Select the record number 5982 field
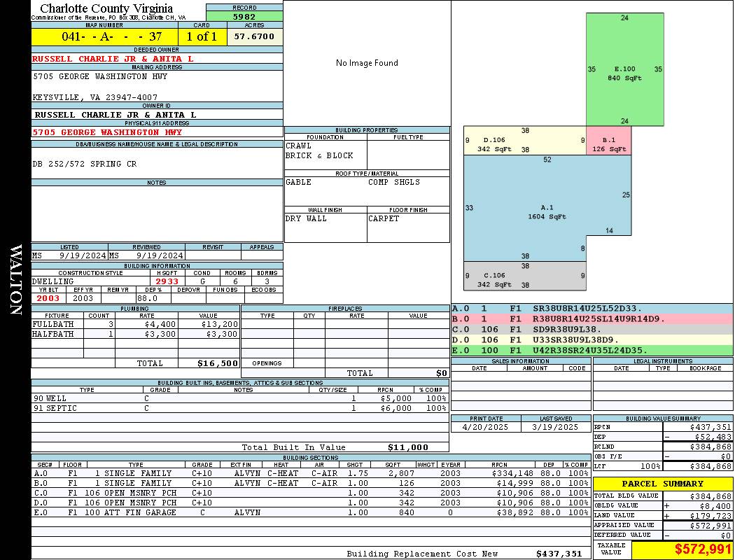This screenshot has width=735, height=560. tap(244, 16)
